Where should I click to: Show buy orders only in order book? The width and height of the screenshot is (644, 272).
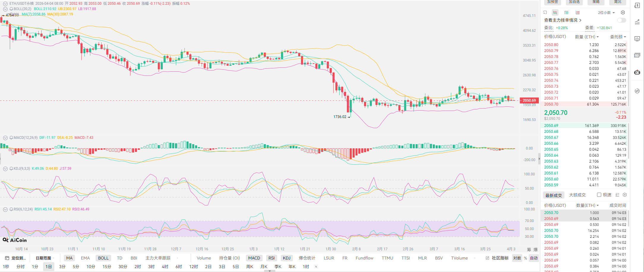[566, 12]
